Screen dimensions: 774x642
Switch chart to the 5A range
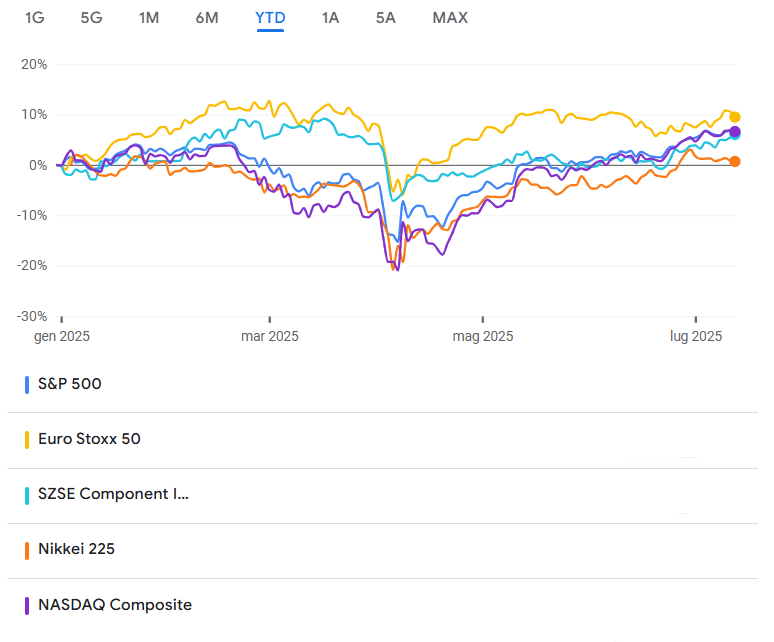(x=386, y=18)
